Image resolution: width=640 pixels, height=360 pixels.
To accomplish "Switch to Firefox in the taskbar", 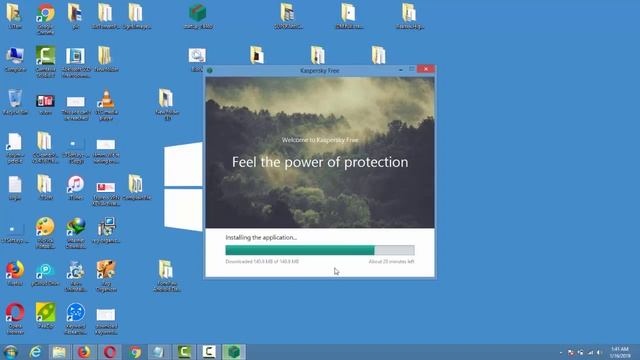I will click(x=84, y=352).
